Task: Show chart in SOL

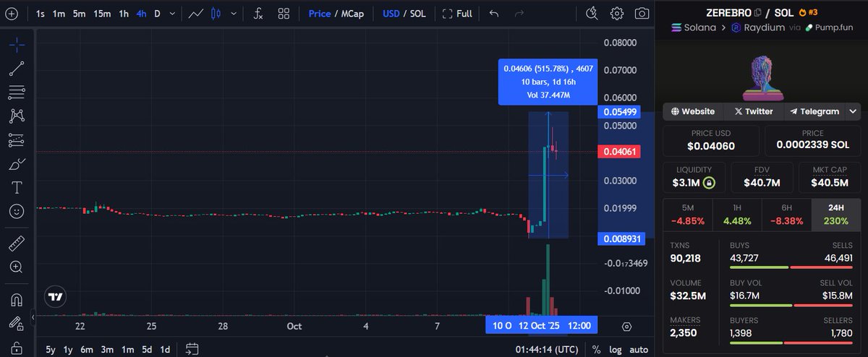Action: tap(418, 14)
